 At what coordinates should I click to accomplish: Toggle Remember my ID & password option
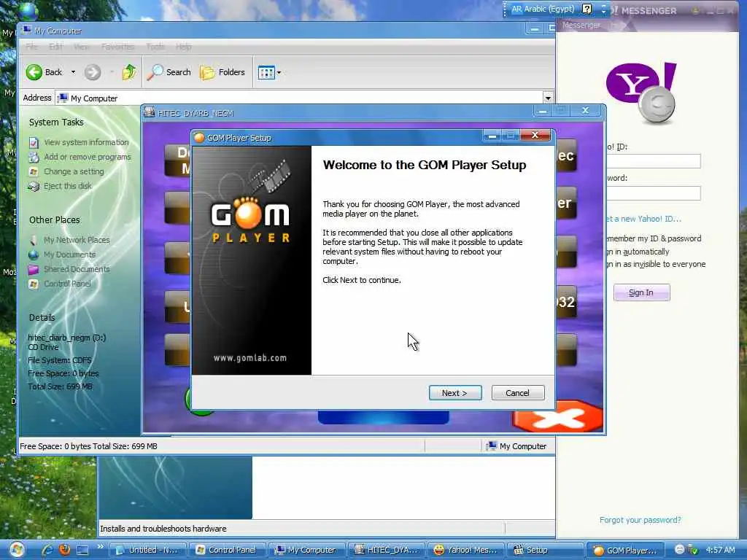point(654,238)
